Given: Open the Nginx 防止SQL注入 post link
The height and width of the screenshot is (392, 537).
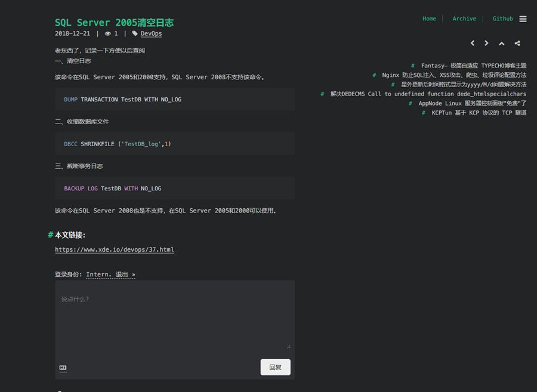Looking at the screenshot, I should [454, 75].
